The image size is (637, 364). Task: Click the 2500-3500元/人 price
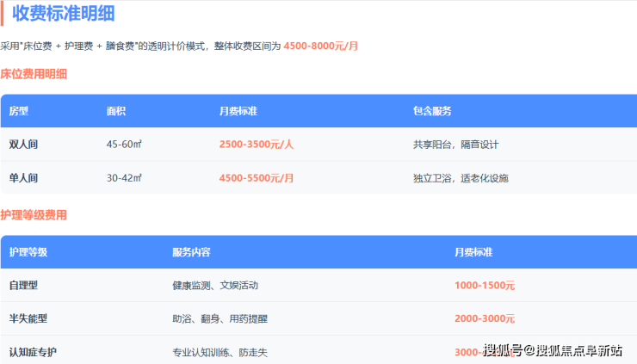pyautogui.click(x=257, y=145)
